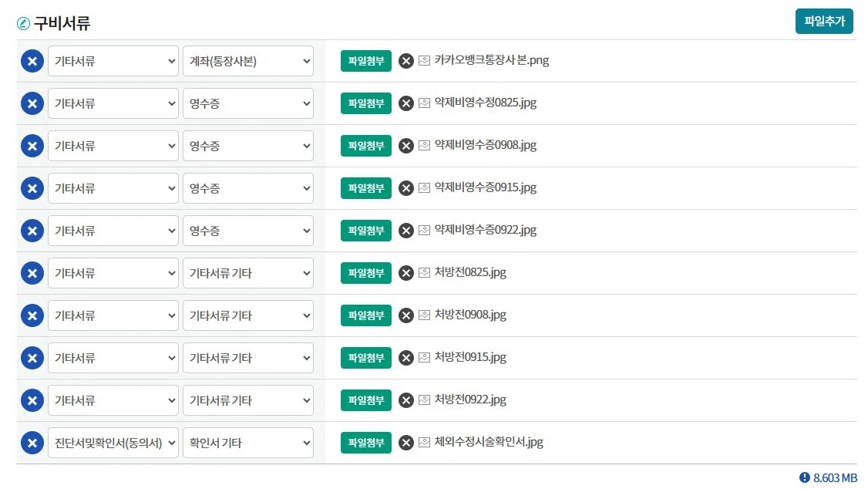Click the envelope icon beside 처방전0825.jpg
868x489 pixels.
click(425, 272)
